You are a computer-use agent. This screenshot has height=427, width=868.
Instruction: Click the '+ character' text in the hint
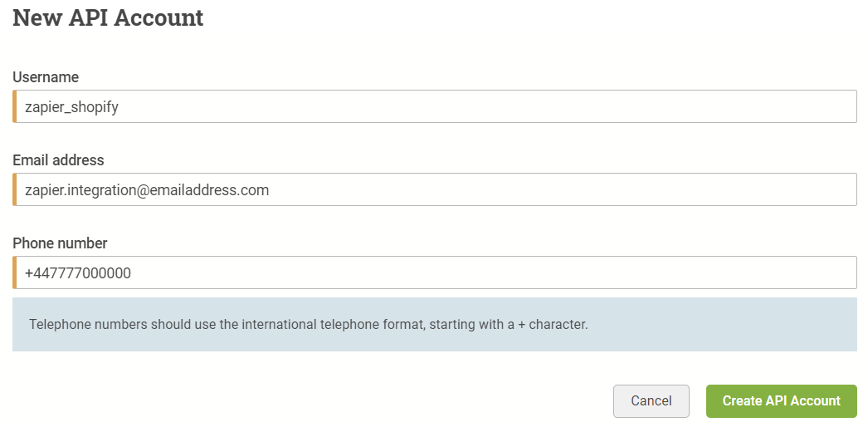pos(553,325)
